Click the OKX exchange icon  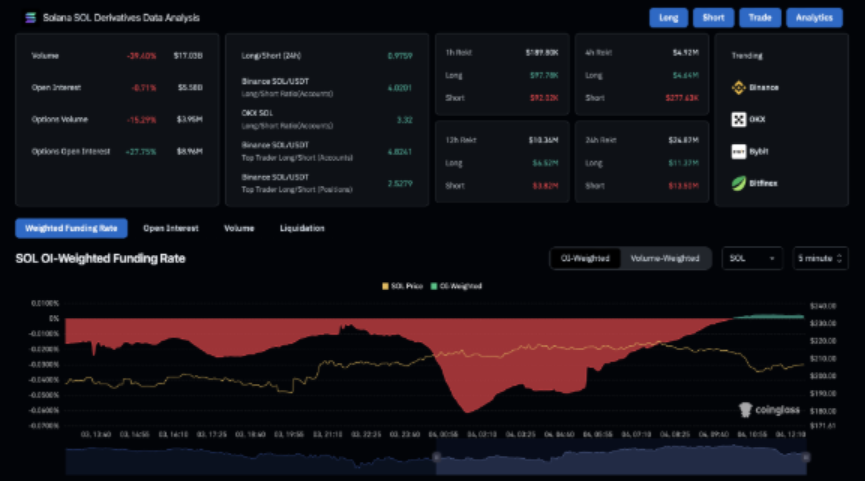(740, 119)
